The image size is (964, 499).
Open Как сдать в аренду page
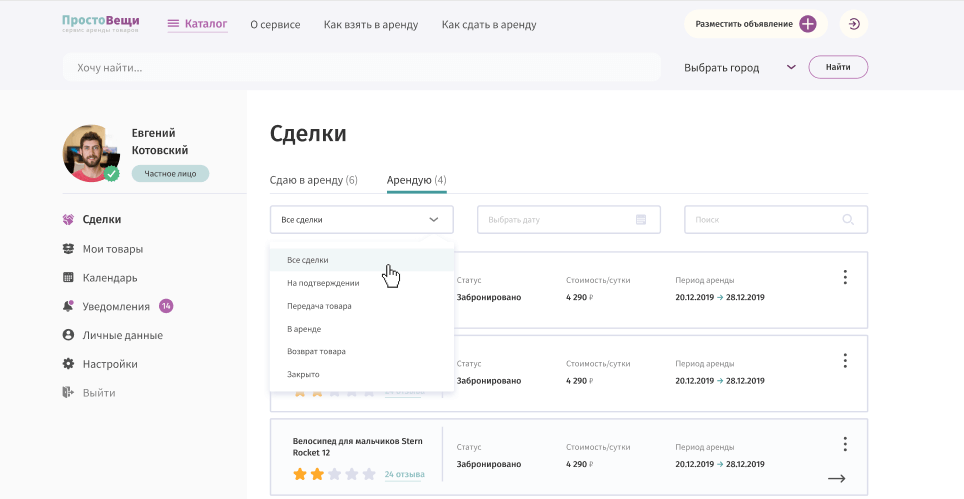[489, 25]
